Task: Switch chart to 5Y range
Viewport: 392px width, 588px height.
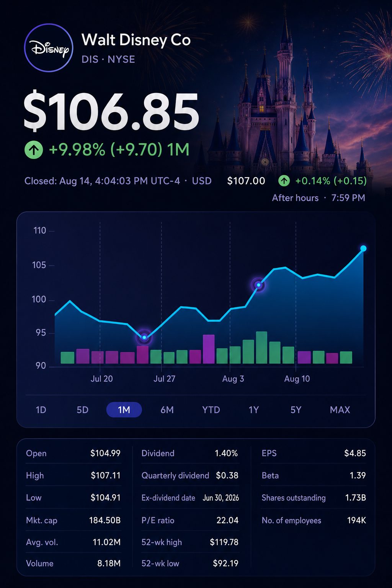Action: pyautogui.click(x=296, y=410)
